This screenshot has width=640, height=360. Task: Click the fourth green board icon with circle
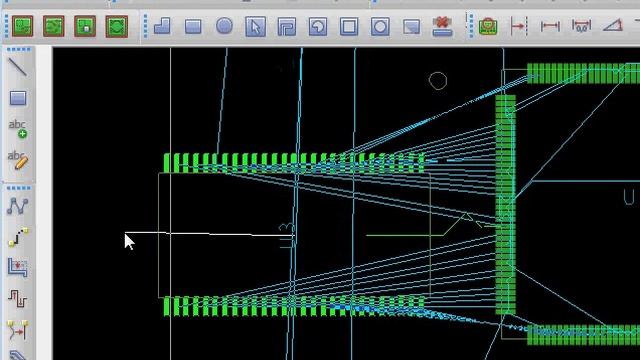tap(116, 27)
